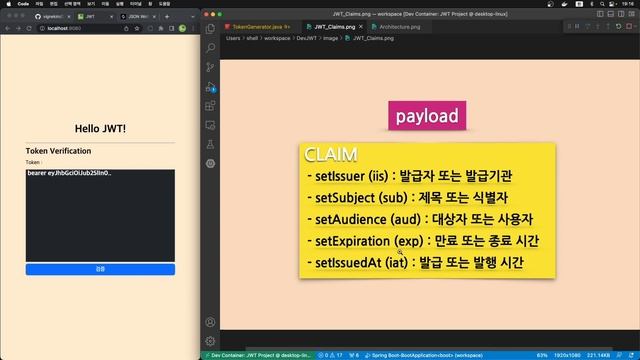Click inside the Token text area
The height and width of the screenshot is (360, 640).
coord(100,216)
